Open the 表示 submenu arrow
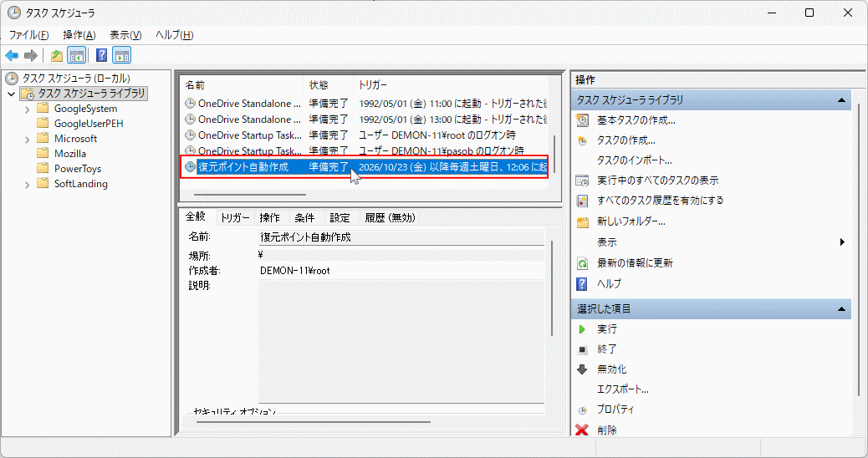 tap(842, 242)
